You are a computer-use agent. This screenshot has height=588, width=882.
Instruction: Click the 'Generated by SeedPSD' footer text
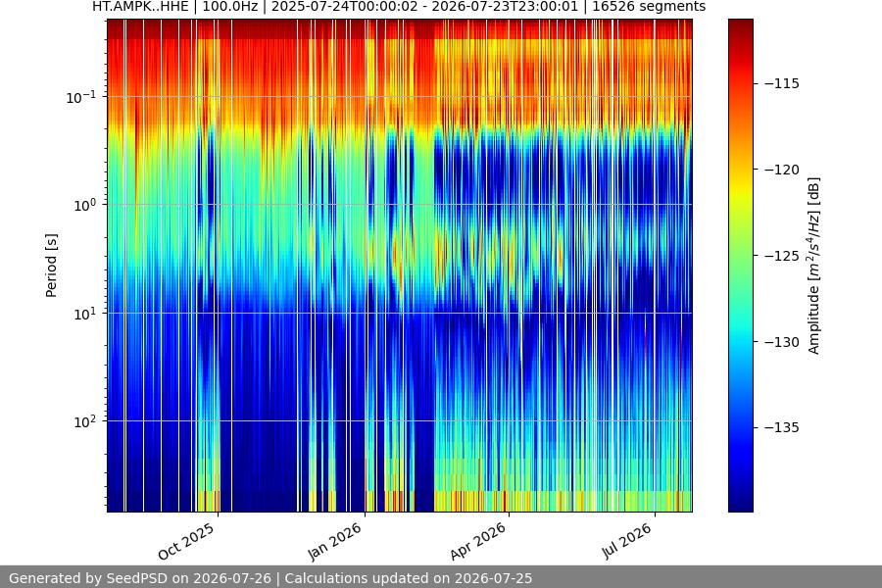[270, 578]
